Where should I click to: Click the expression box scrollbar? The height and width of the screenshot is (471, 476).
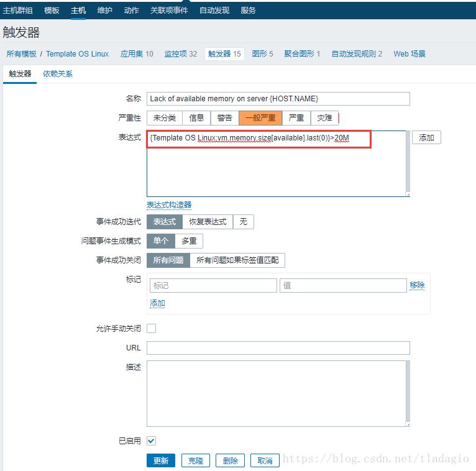408,162
